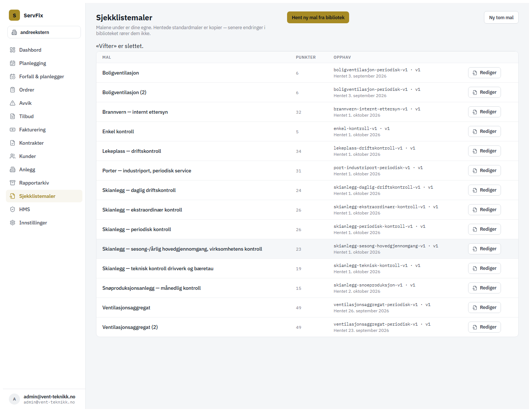Click Rediger on Enkel kontroll row
Viewport: 532px width, 412px height.
point(484,131)
